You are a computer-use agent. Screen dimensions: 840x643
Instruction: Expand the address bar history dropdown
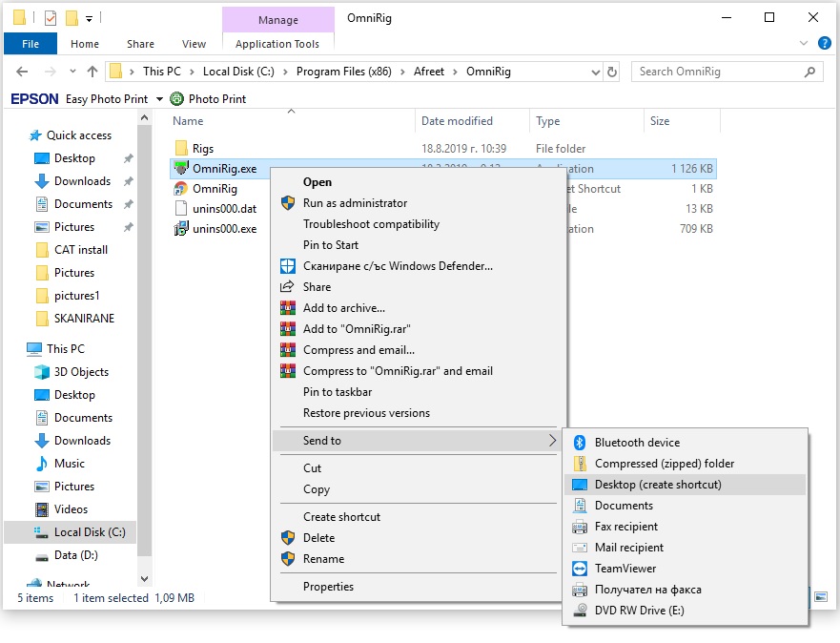(595, 73)
